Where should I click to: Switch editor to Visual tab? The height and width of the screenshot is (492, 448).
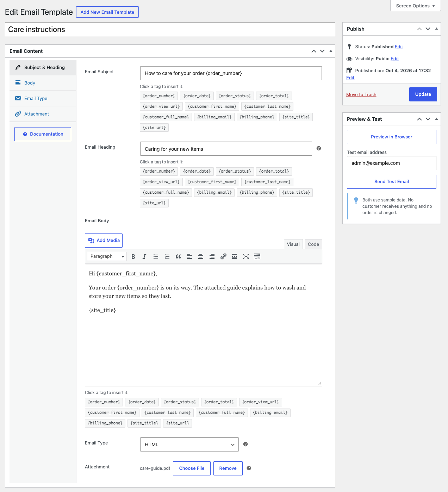[x=293, y=244]
